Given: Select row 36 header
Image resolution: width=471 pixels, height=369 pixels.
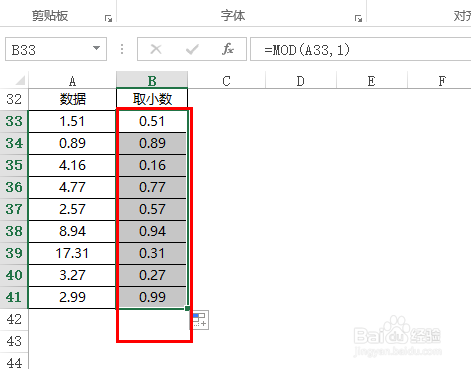Looking at the screenshot, I should point(14,187).
